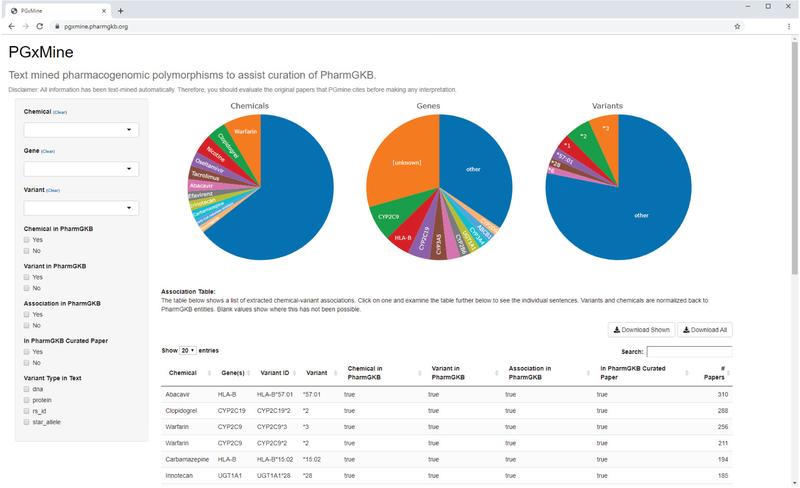Click the padlock icon in the address bar
This screenshot has width=800, height=488.
click(58, 27)
